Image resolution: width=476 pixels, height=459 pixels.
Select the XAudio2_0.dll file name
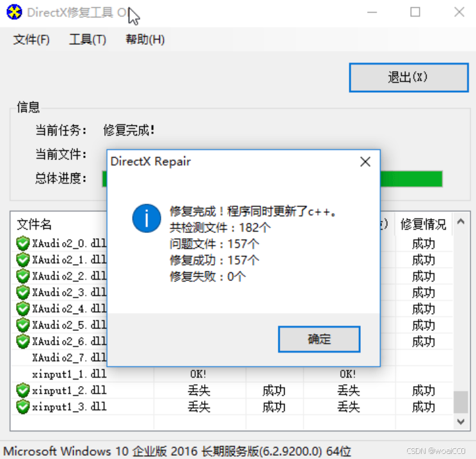pyautogui.click(x=69, y=243)
